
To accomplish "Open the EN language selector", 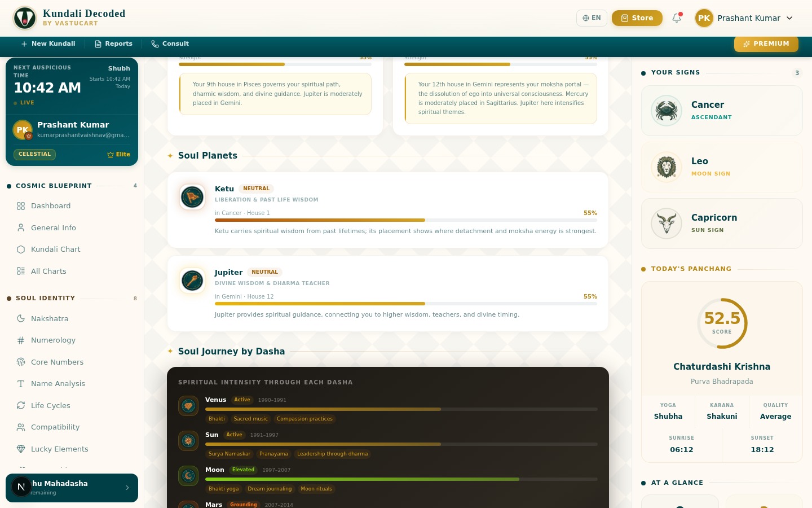I will point(592,18).
